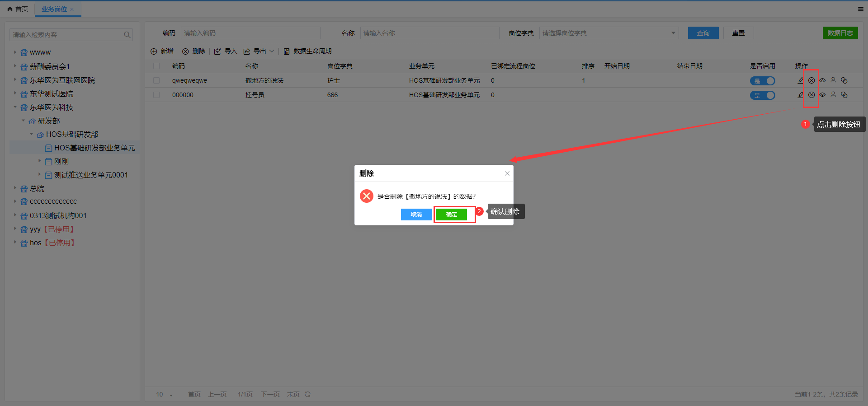This screenshot has width=868, height=406.
Task: Jump to 末页 in the pagination
Action: tap(293, 394)
